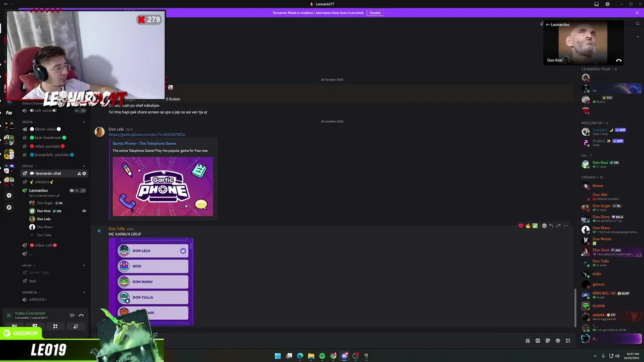
Task: Open the Apps launcher in message bar
Action: point(568,341)
